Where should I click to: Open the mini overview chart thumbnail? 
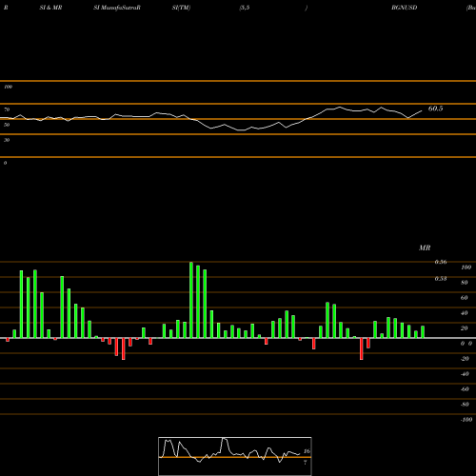point(235,456)
